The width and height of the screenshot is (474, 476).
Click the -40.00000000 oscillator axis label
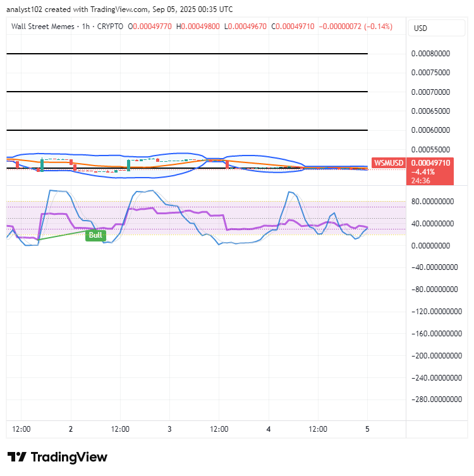coord(435,267)
